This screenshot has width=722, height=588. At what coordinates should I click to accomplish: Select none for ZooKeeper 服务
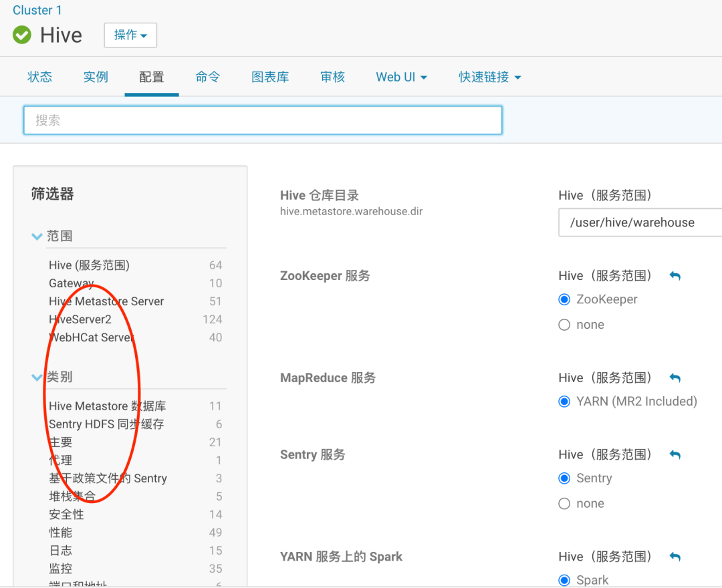[564, 324]
